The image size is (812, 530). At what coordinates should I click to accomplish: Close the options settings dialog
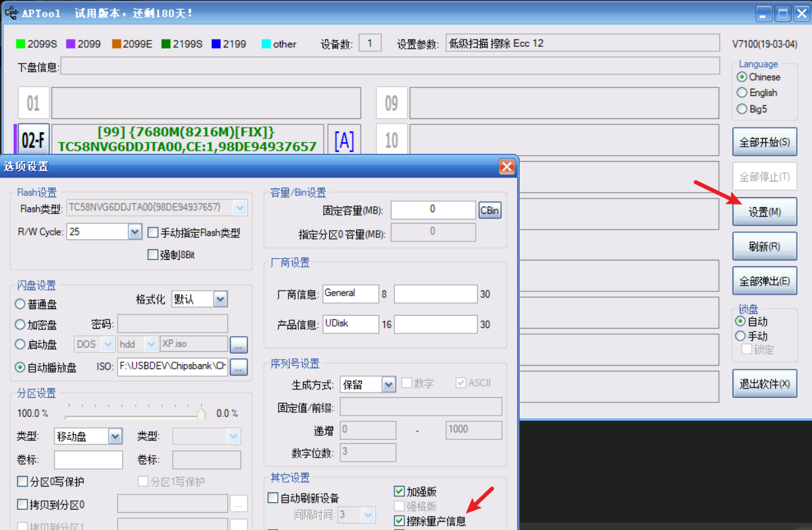(x=507, y=166)
